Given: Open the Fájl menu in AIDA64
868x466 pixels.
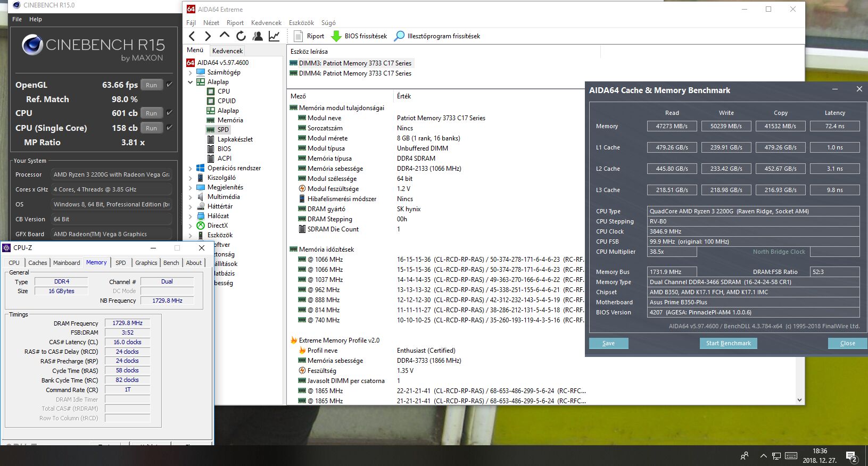Looking at the screenshot, I should click(x=191, y=23).
